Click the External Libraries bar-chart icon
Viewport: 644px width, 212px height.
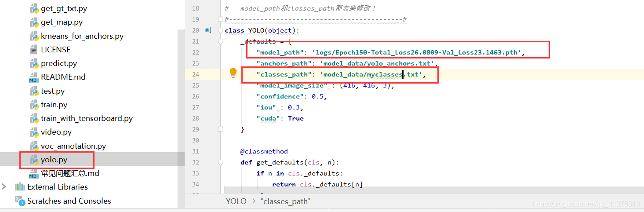click(x=20, y=187)
